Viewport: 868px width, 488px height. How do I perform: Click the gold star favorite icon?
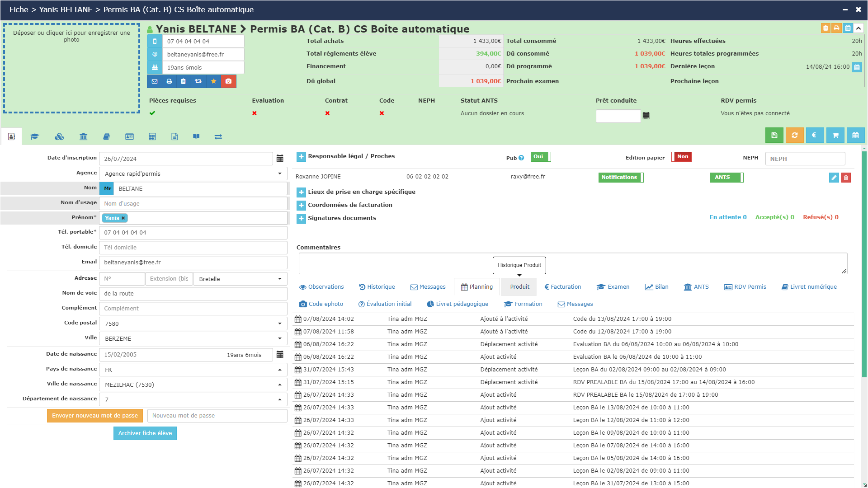[213, 81]
